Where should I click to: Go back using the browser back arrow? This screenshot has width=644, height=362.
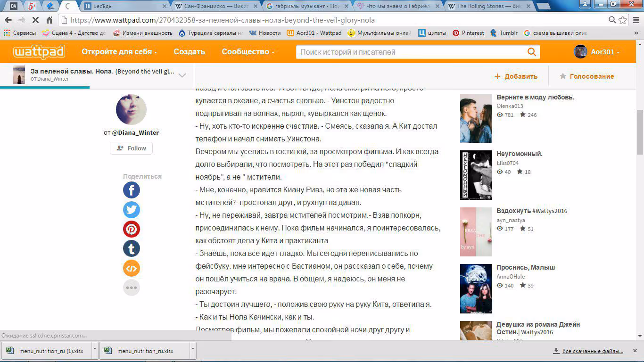tap(8, 20)
